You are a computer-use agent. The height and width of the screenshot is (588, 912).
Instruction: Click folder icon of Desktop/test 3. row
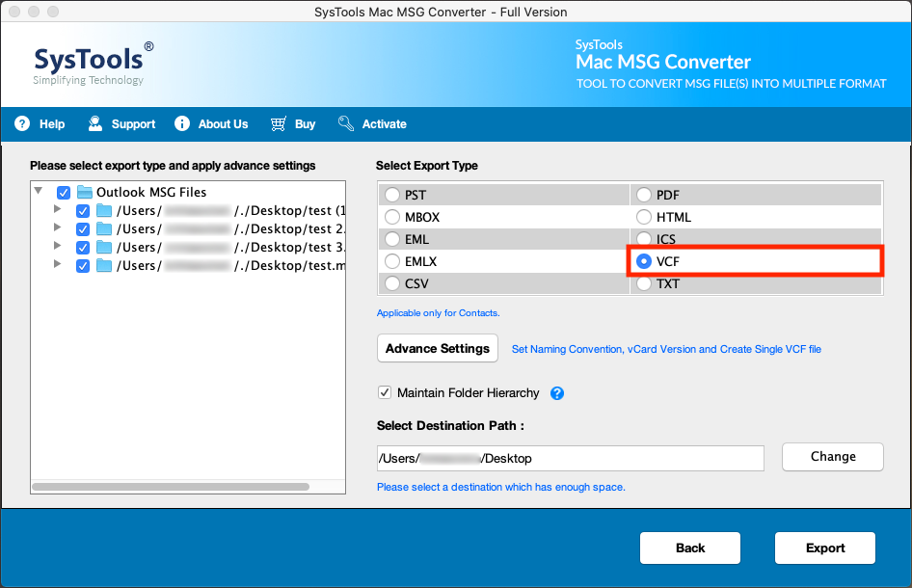[104, 247]
